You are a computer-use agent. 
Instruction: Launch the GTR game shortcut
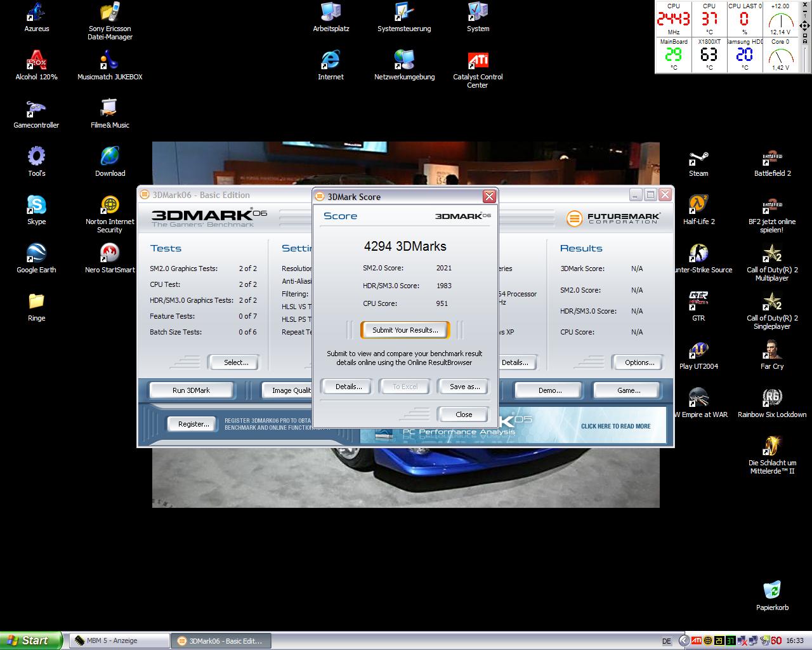pos(698,307)
